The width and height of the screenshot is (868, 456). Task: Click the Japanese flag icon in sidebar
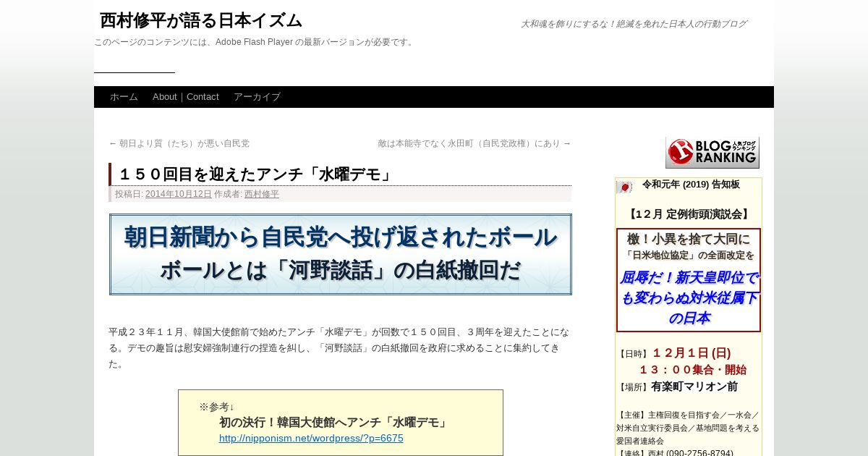(624, 187)
